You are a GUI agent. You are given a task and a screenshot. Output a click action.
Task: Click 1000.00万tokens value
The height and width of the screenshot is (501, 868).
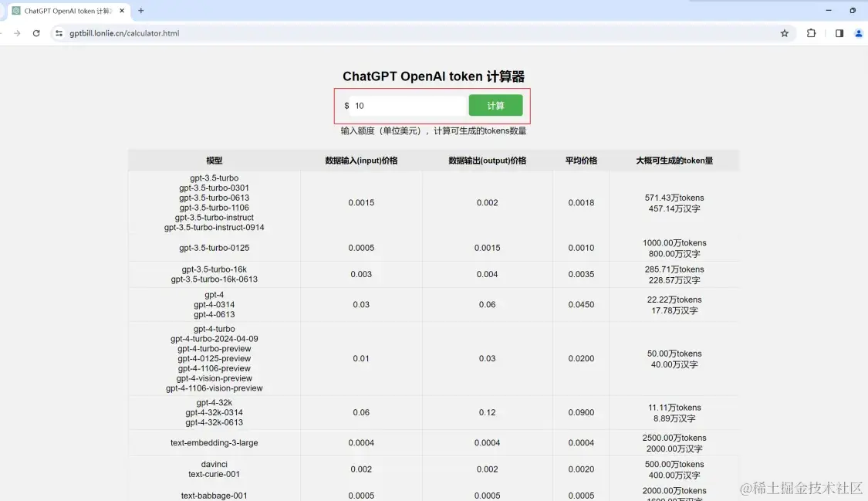click(x=674, y=242)
